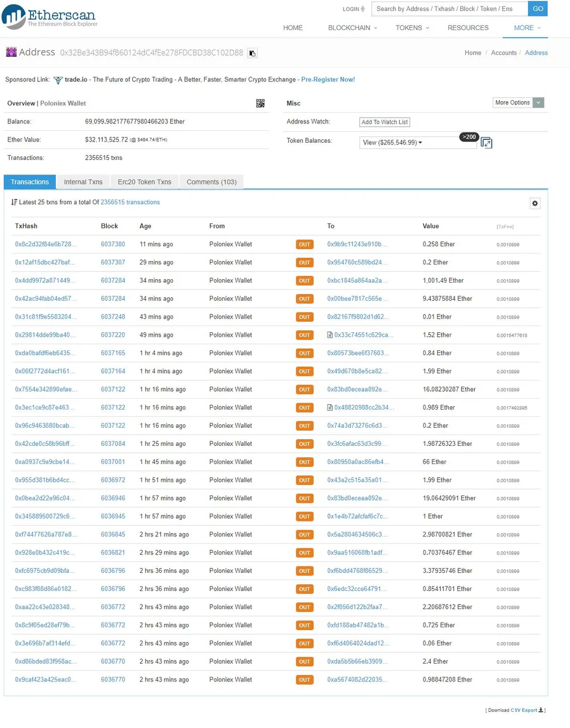The image size is (570, 728).
Task: Click the GO search button
Action: pyautogui.click(x=538, y=9)
